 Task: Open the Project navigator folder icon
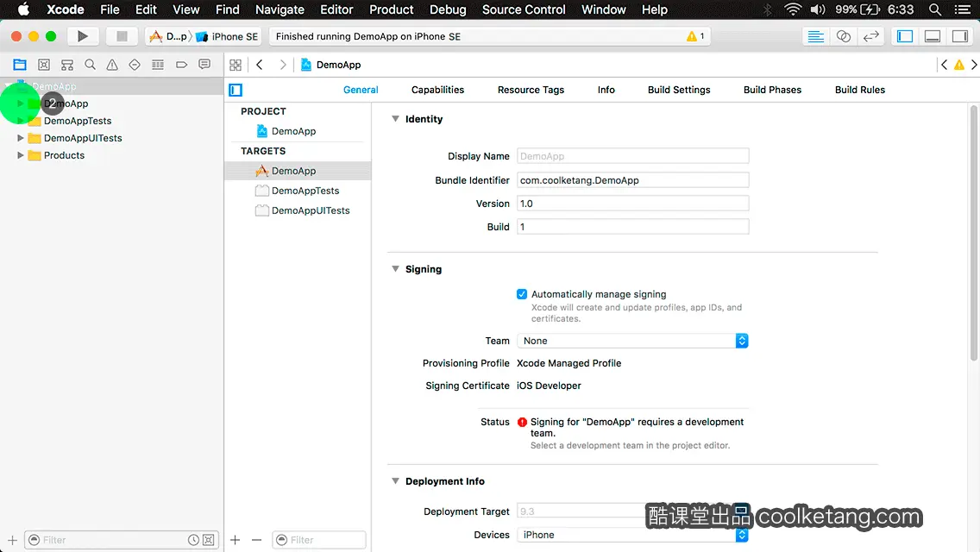tap(20, 65)
